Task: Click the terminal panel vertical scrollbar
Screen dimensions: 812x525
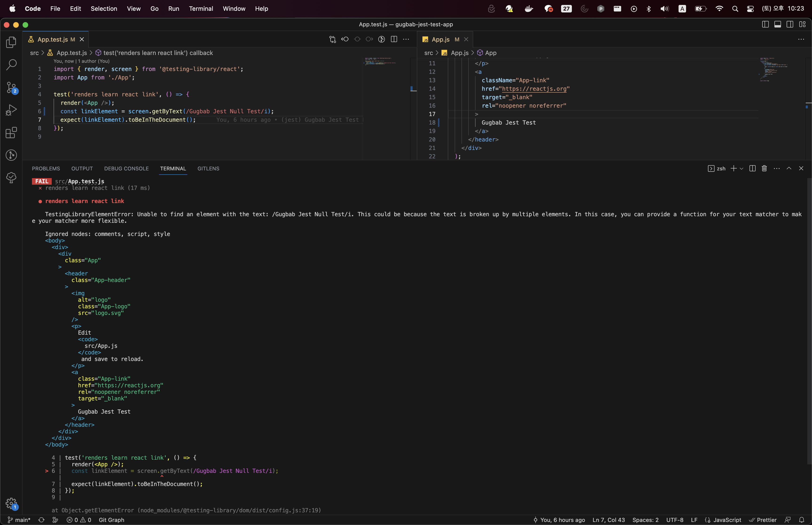Action: 809,321
